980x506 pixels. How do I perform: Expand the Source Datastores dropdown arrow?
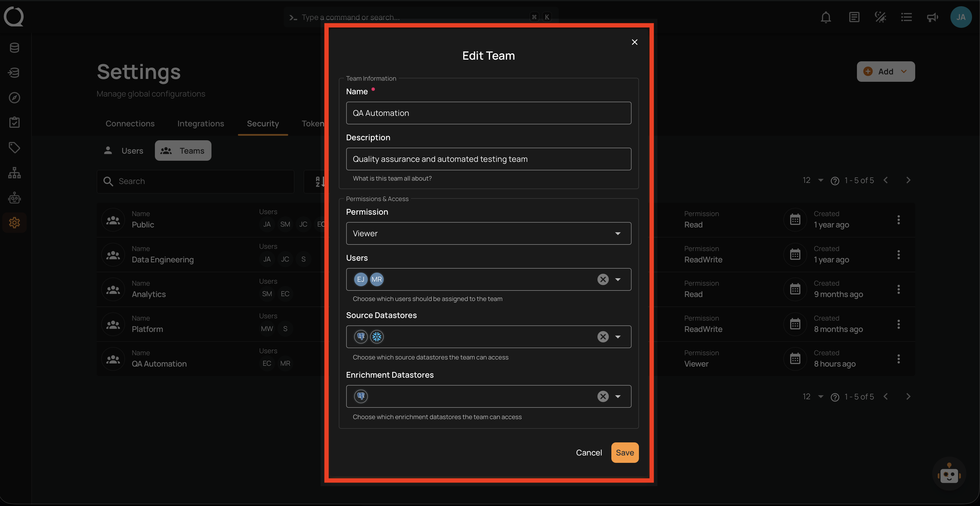coord(618,337)
